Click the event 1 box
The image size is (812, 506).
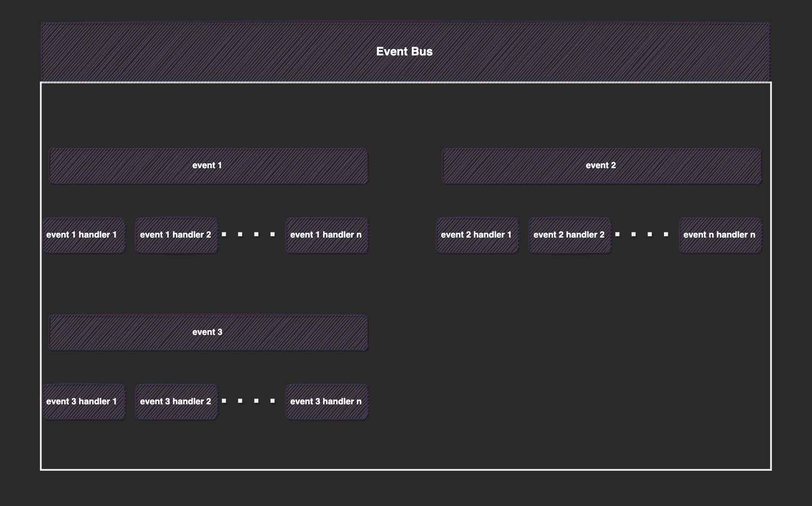tap(208, 165)
